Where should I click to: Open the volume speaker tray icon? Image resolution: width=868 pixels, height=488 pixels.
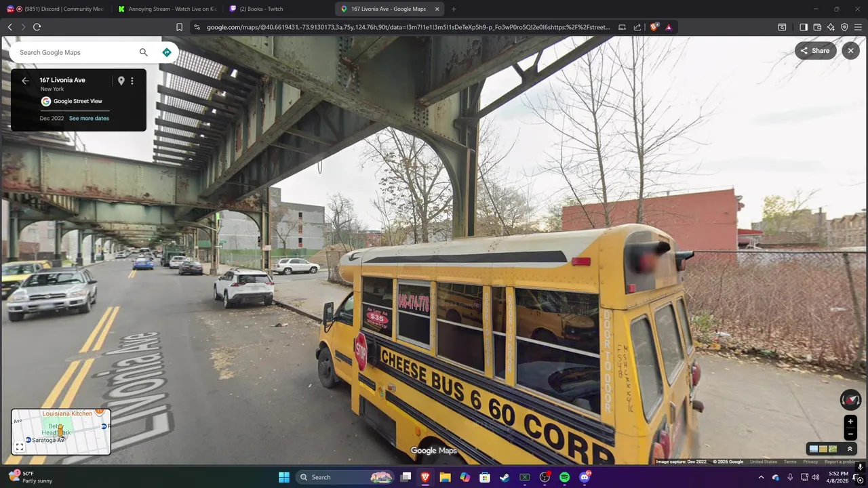click(816, 477)
